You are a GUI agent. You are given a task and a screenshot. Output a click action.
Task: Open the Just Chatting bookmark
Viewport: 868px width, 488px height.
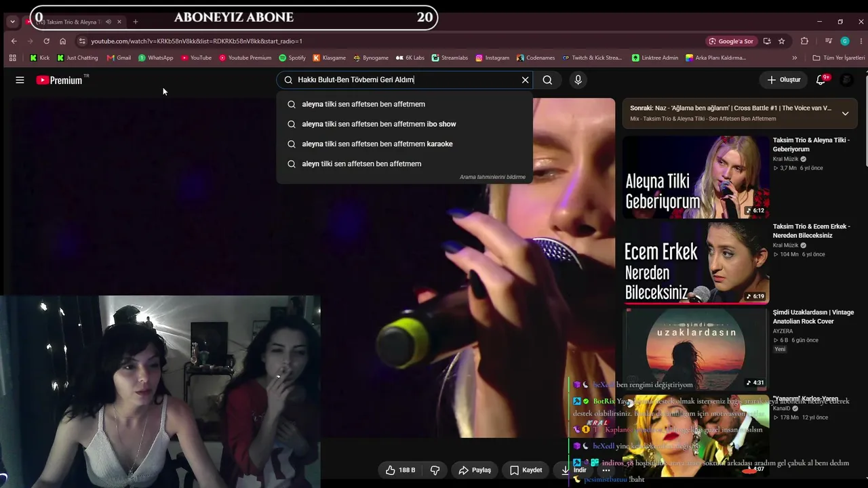(x=77, y=58)
